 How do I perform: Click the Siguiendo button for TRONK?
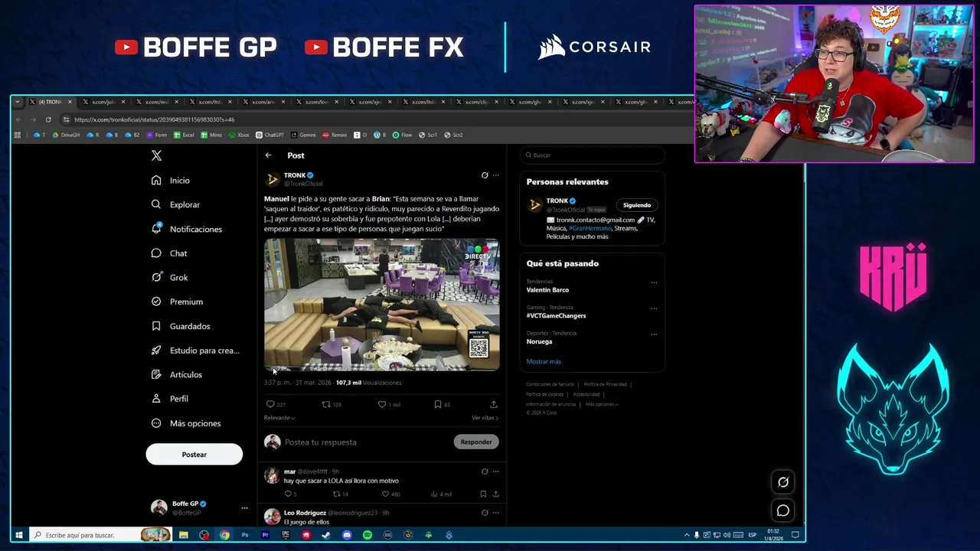point(636,205)
